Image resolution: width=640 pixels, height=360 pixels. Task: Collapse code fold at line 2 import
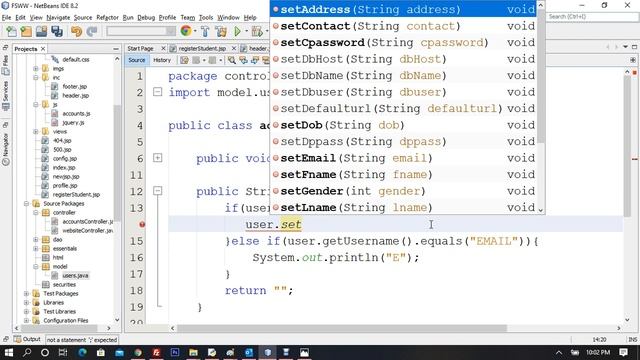(158, 92)
